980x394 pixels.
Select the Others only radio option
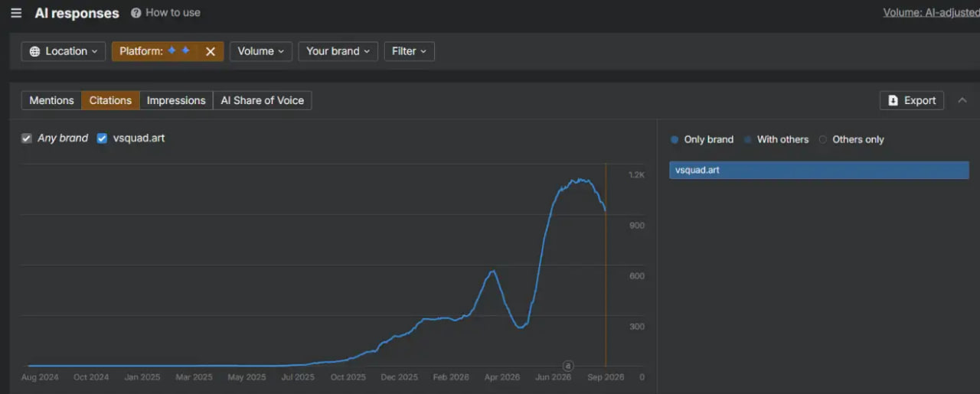[851, 139]
